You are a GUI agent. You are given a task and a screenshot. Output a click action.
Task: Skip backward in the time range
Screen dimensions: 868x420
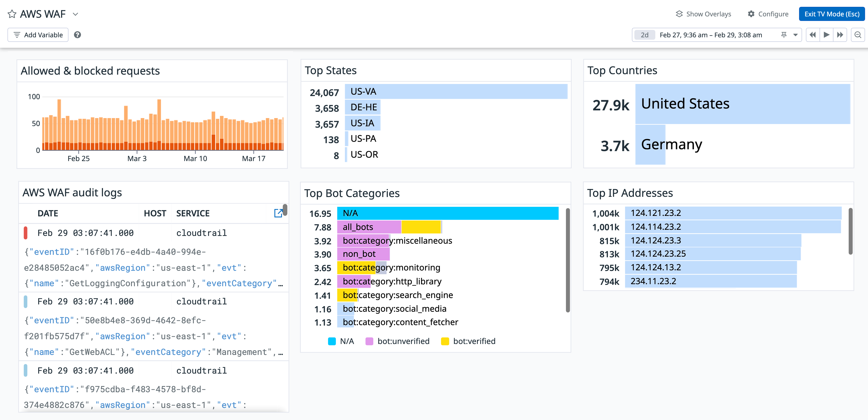[813, 35]
